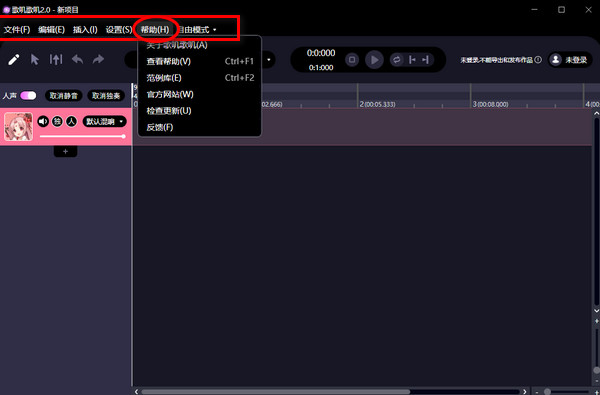
Task: Select the pencil draw tool
Action: [x=14, y=60]
